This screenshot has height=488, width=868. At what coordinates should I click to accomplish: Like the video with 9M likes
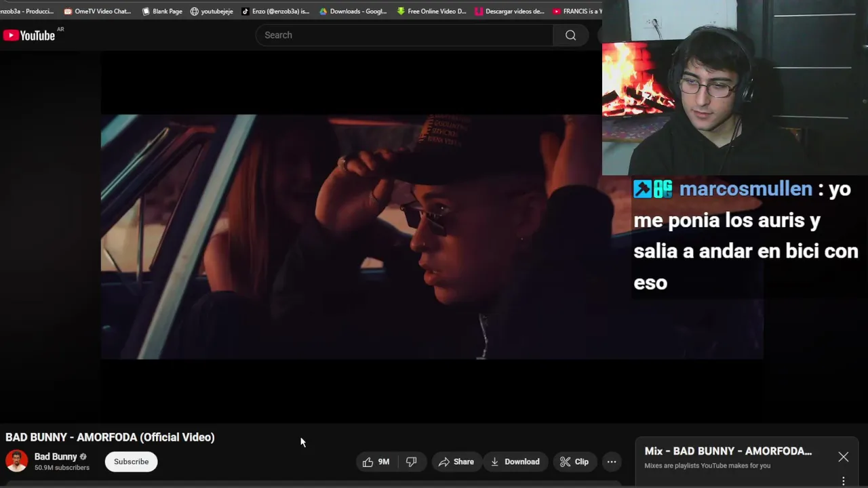click(x=376, y=462)
